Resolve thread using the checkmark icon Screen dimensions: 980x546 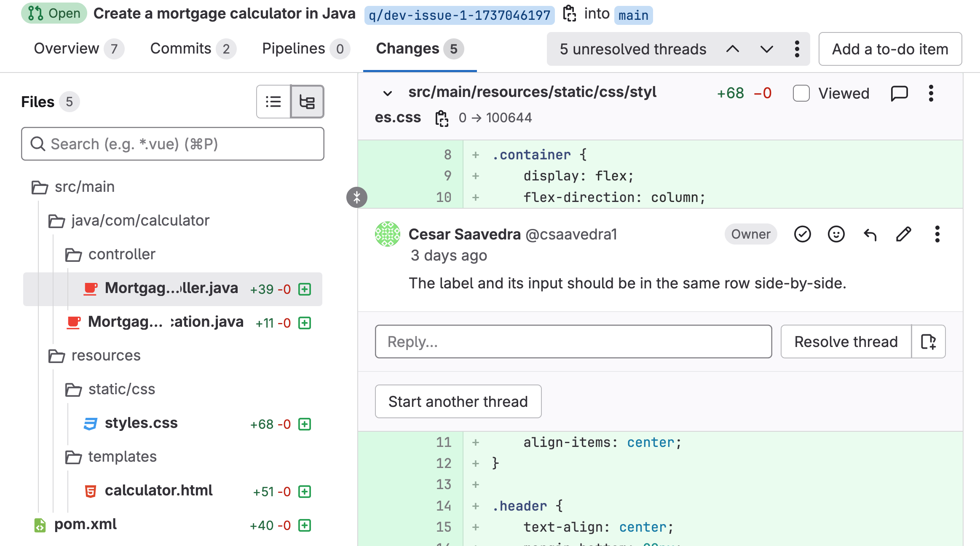pyautogui.click(x=802, y=234)
